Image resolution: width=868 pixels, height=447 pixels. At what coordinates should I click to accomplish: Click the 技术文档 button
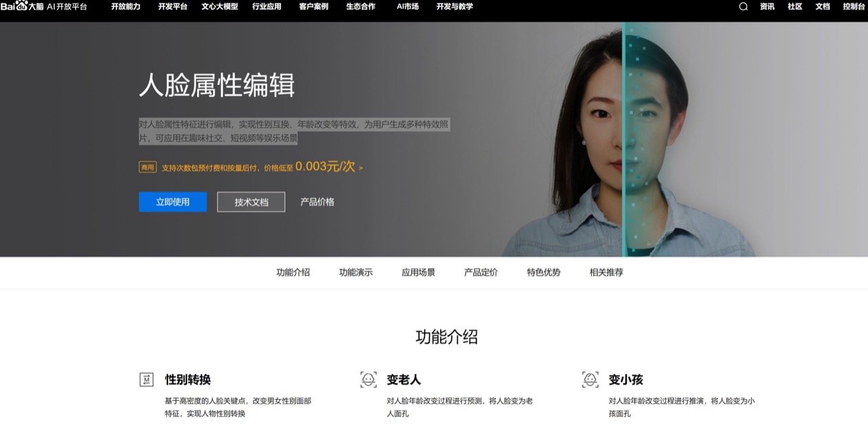(x=251, y=201)
